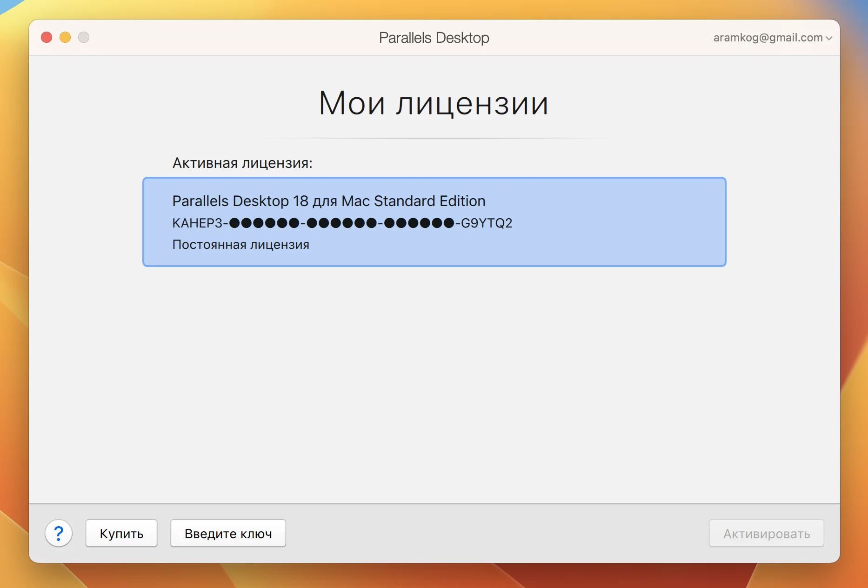Click the Постоянная лицензия status text
This screenshot has height=588, width=868.
click(x=241, y=245)
